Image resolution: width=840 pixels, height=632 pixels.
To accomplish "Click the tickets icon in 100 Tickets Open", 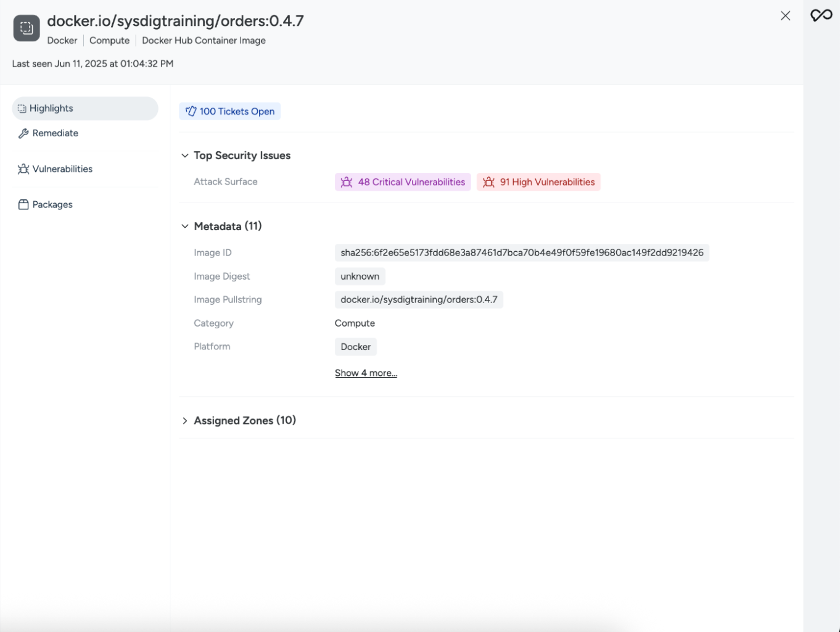I will click(191, 112).
